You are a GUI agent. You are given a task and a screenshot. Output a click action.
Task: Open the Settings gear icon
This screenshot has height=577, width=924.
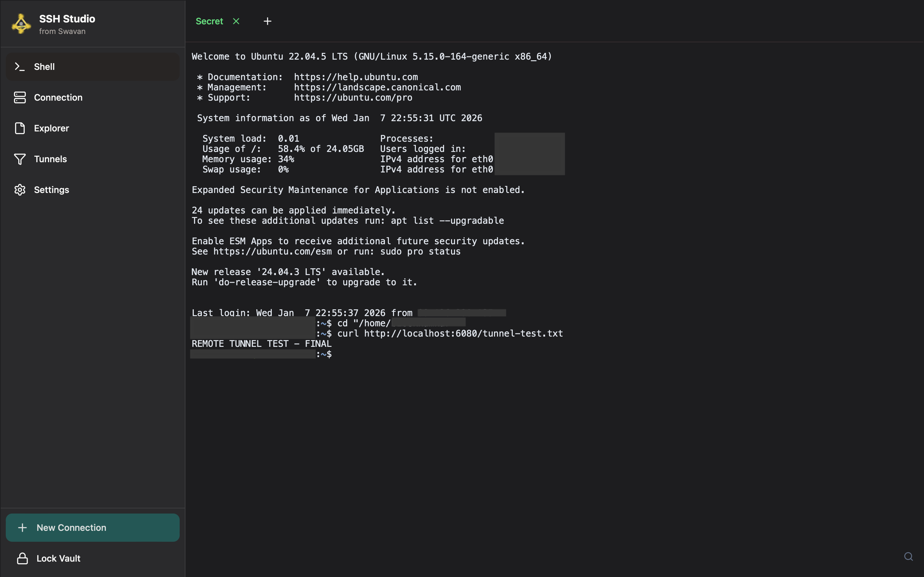tap(20, 190)
